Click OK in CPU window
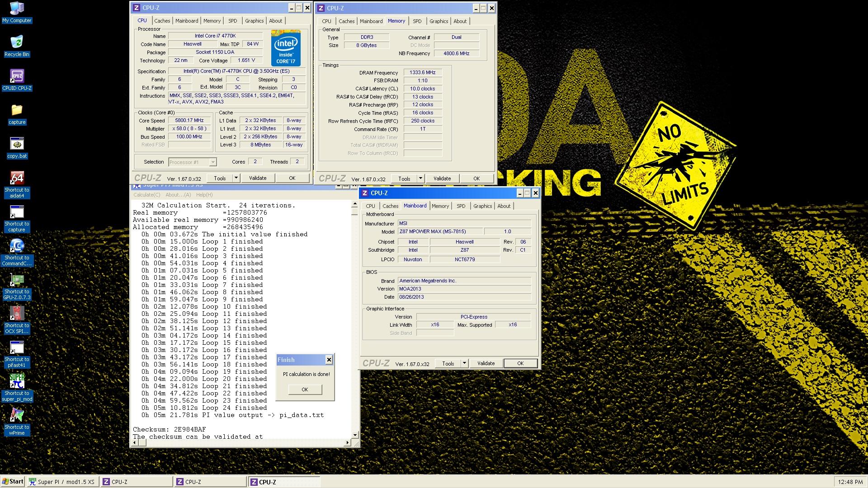Screen dimensions: 868x488 point(292,178)
